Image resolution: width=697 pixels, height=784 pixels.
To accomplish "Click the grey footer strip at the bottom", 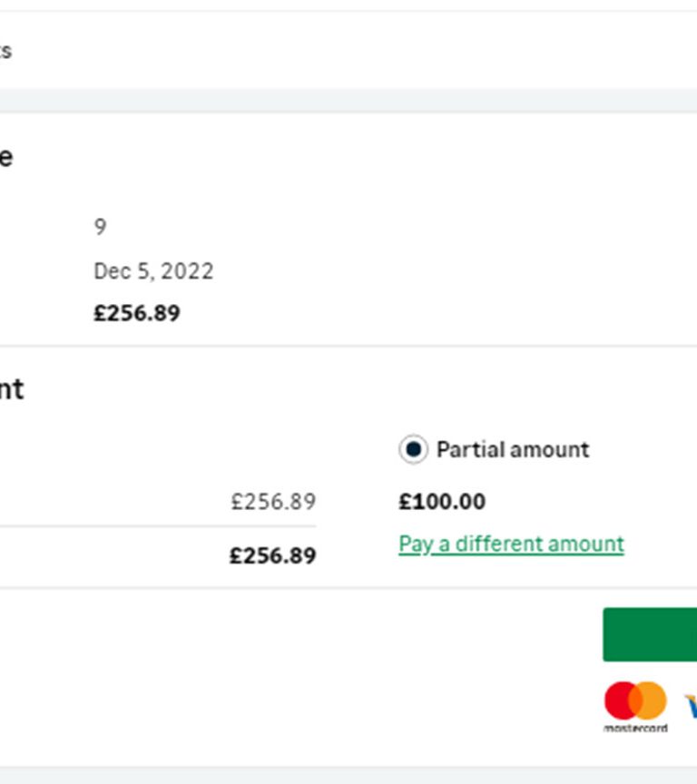I will coord(348,776).
